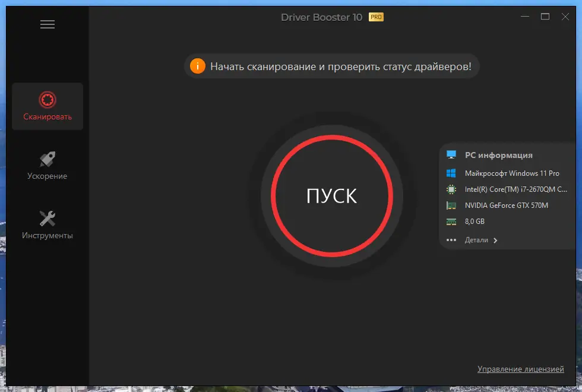
Task: Click the GPU icon beside NVIDIA GeForce GTX 570M
Action: 451,205
